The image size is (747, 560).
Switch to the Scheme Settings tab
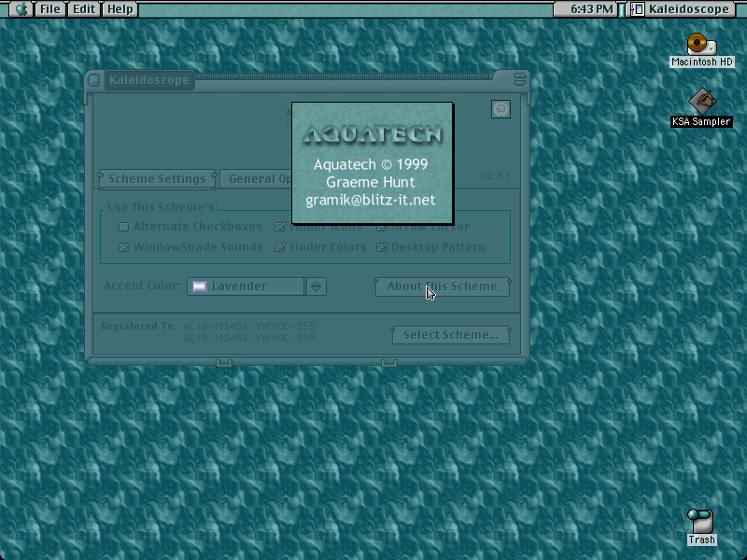coord(157,179)
